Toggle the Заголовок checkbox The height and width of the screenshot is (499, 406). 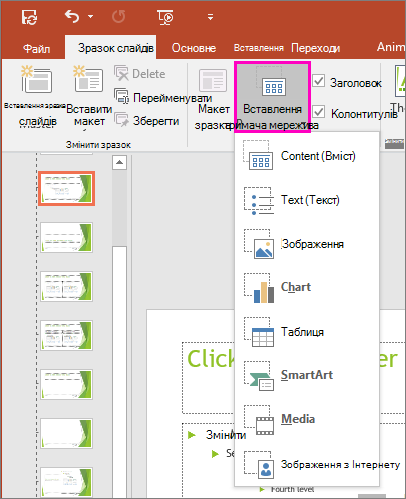coord(319,81)
